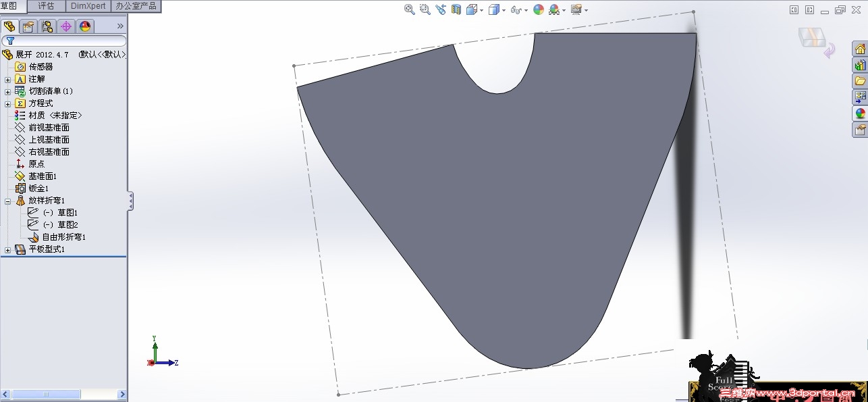This screenshot has height=402, width=868.
Task: Select the Zoom to Area tool
Action: click(425, 9)
